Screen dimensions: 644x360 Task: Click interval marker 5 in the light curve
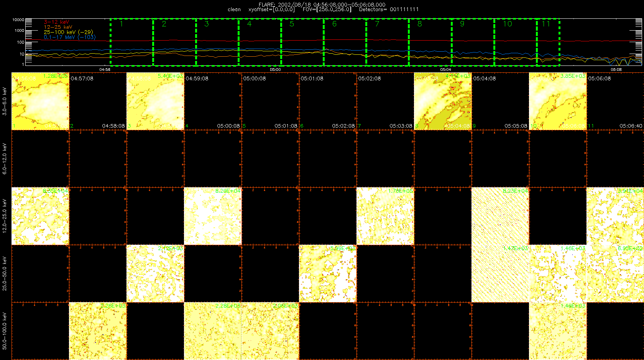click(x=292, y=24)
